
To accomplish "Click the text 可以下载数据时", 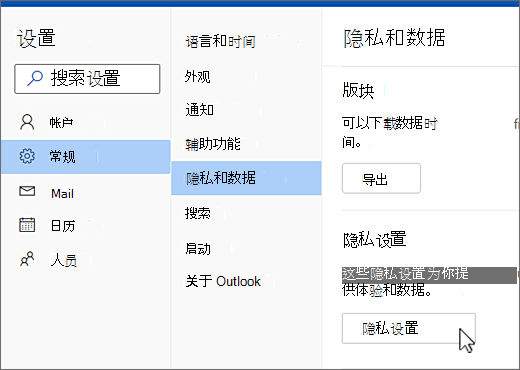I will click(389, 123).
